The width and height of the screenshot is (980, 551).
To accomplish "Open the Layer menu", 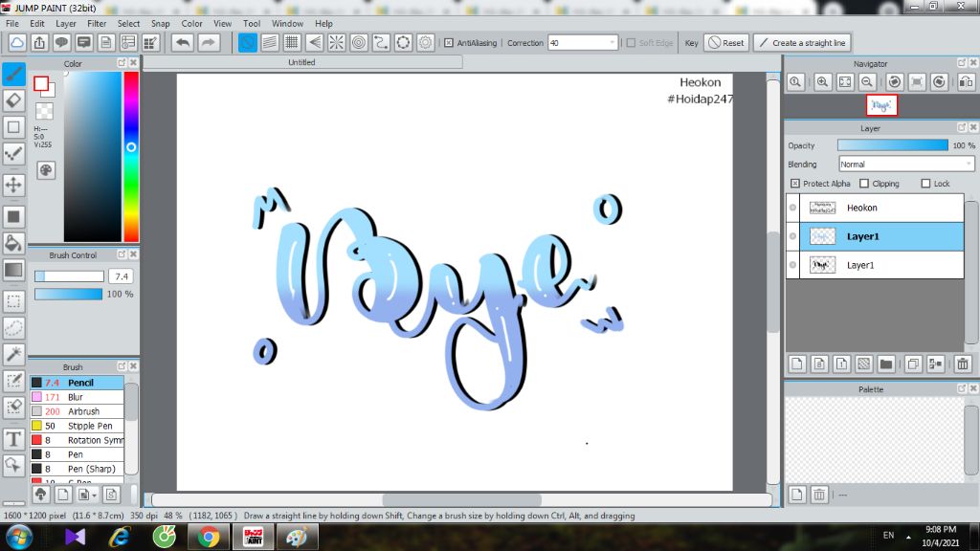I will [x=66, y=24].
